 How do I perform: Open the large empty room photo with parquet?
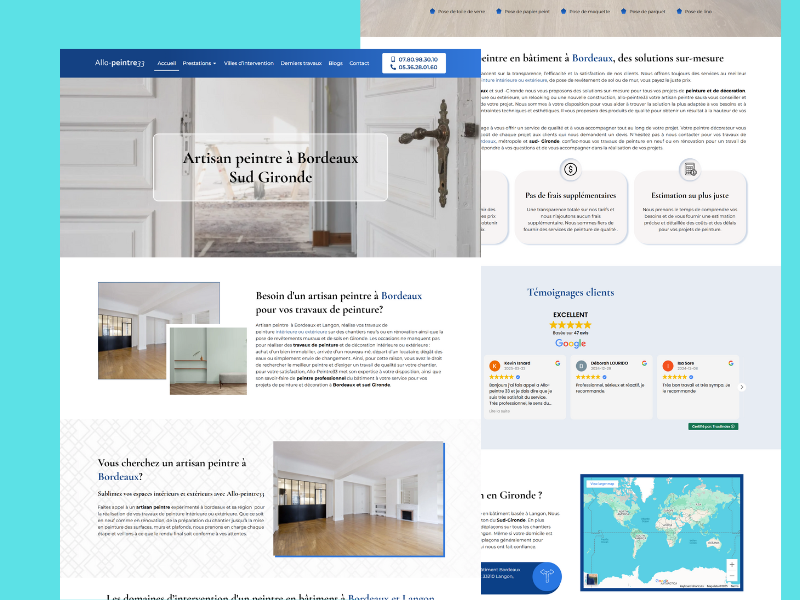click(358, 498)
